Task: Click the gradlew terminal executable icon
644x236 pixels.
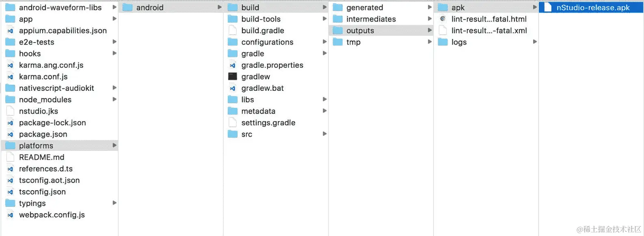Action: click(x=233, y=77)
